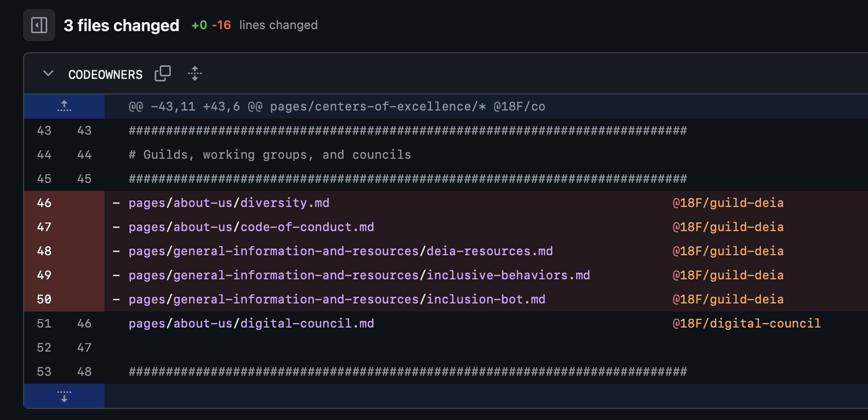Click the @18F/digital-council owner text

tap(746, 324)
